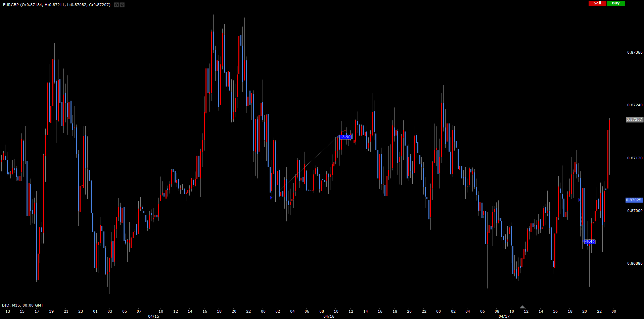Image resolution: width=644 pixels, height=319 pixels.
Task: Click the blue entry arrow of -9.40 trade
Action: point(580,200)
